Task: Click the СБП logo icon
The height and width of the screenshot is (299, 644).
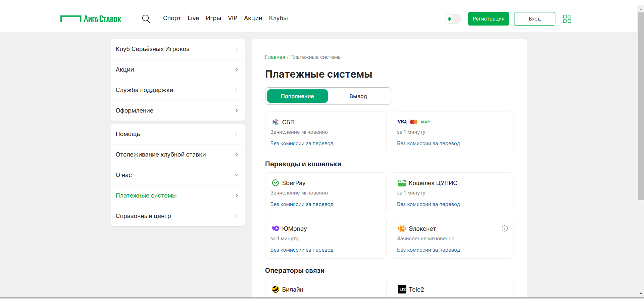Action: tap(276, 122)
